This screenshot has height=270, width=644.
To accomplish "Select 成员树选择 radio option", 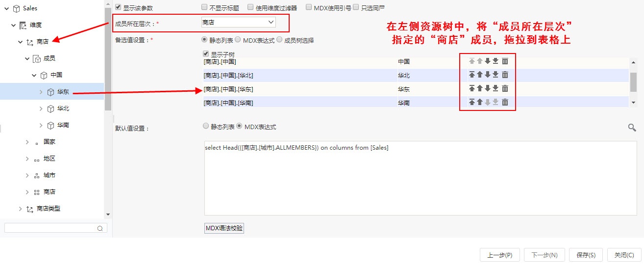I will (x=279, y=40).
